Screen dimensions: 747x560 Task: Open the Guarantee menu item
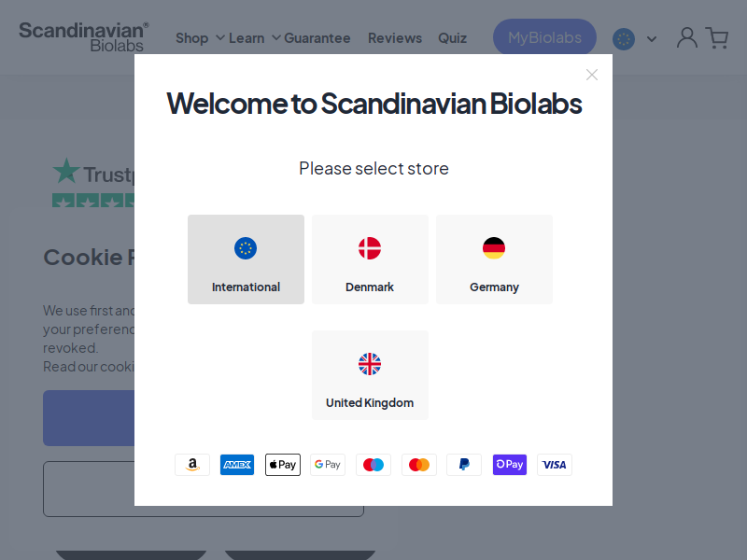[x=317, y=38]
